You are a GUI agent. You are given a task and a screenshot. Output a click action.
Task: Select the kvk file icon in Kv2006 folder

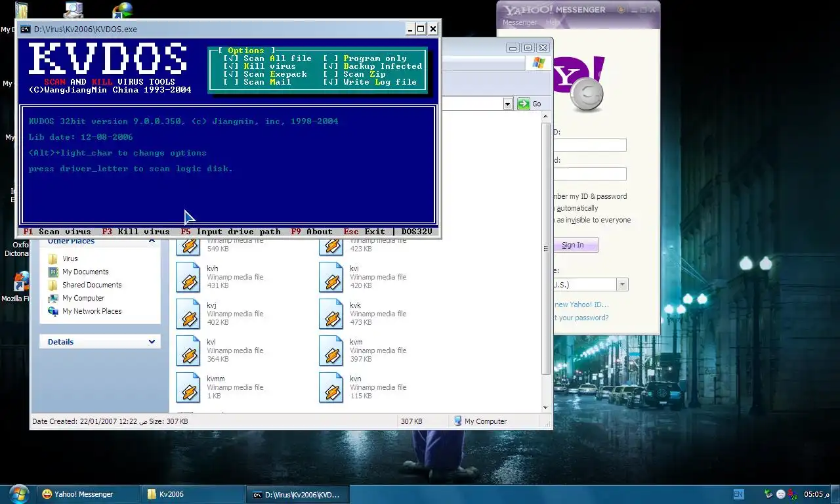(331, 314)
